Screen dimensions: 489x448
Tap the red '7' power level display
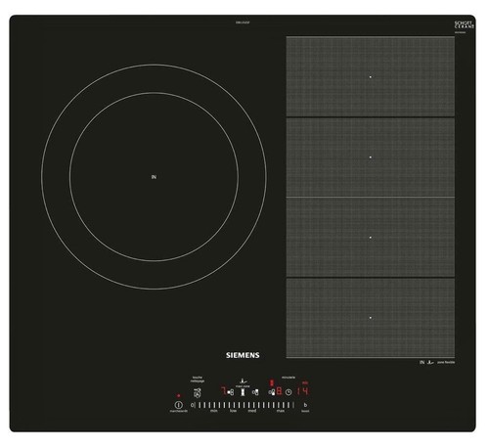point(224,391)
